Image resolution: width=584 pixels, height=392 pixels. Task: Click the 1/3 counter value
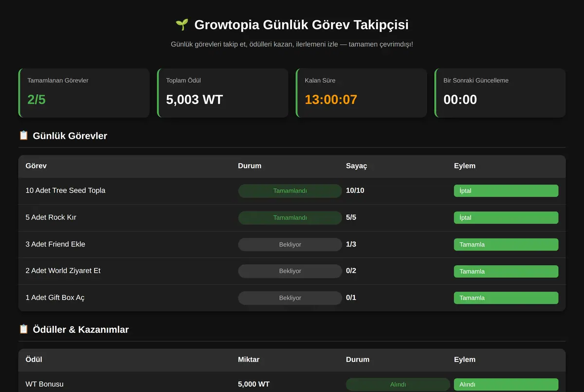pos(351,244)
